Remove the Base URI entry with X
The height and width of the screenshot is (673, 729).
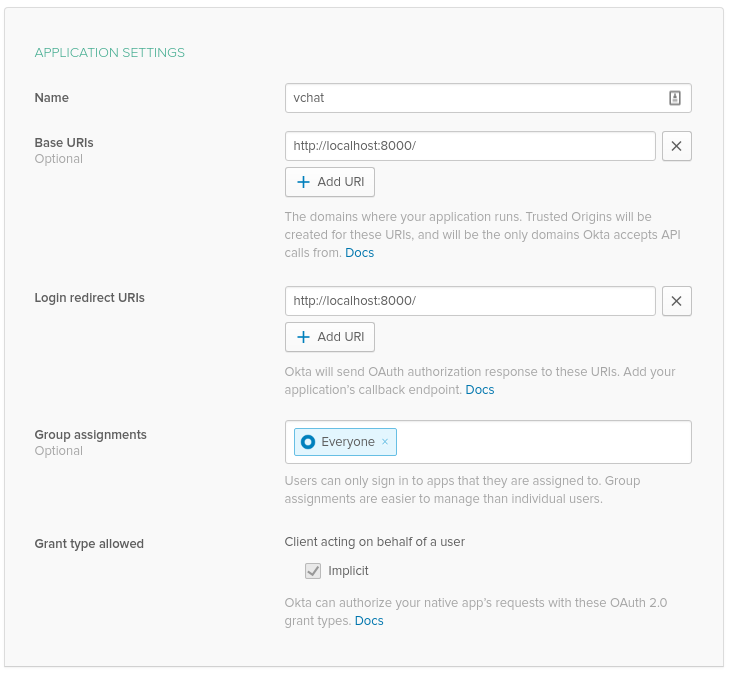676,146
